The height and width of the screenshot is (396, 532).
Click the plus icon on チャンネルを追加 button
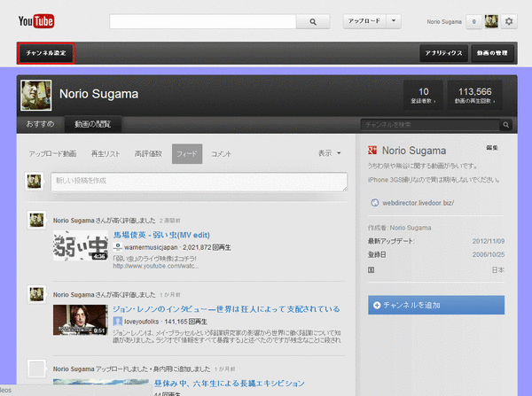click(x=377, y=305)
